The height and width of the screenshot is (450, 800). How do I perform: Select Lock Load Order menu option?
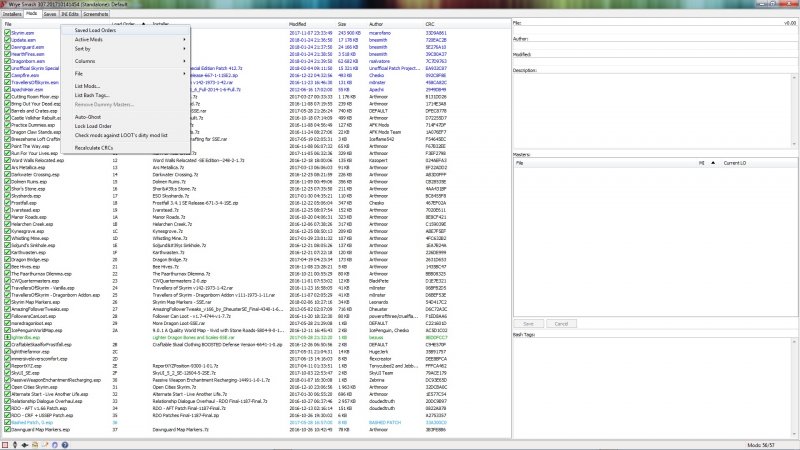[126, 126]
